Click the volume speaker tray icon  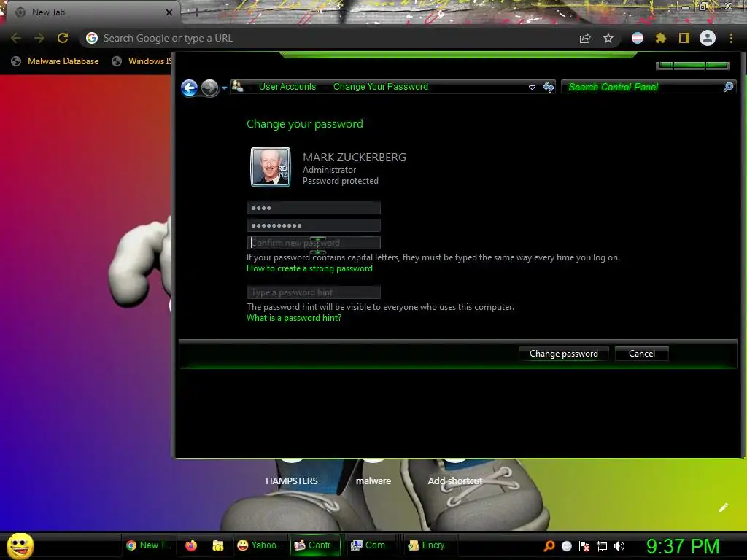click(619, 546)
